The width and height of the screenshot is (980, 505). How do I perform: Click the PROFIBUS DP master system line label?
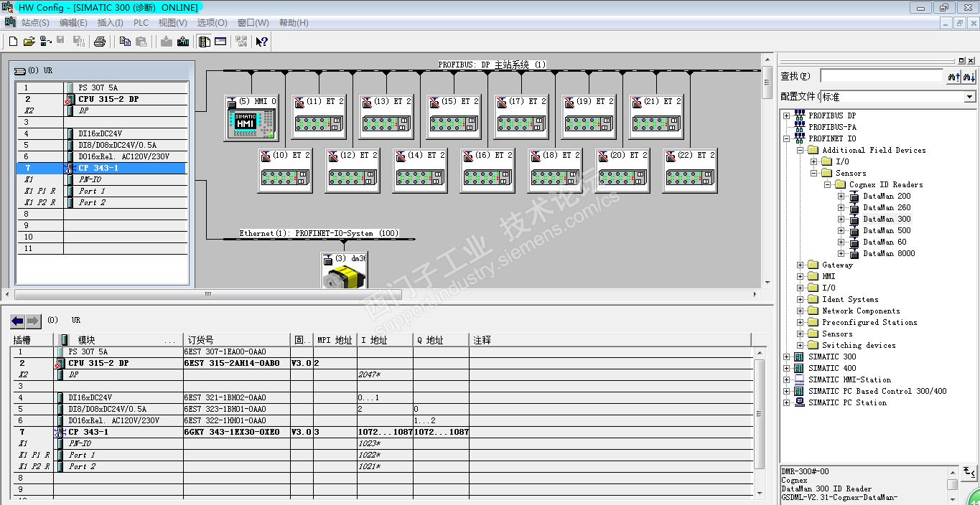tap(492, 65)
